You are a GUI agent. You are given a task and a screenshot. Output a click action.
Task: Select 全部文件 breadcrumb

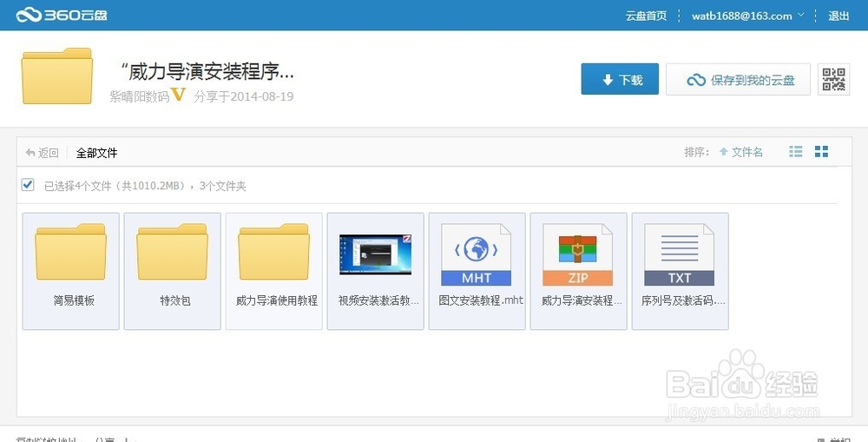click(96, 153)
